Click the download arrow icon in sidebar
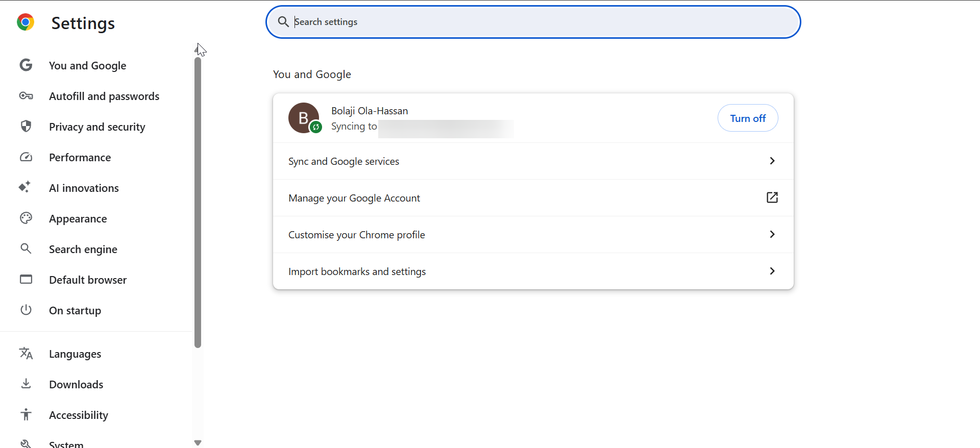Image resolution: width=980 pixels, height=448 pixels. tap(26, 384)
